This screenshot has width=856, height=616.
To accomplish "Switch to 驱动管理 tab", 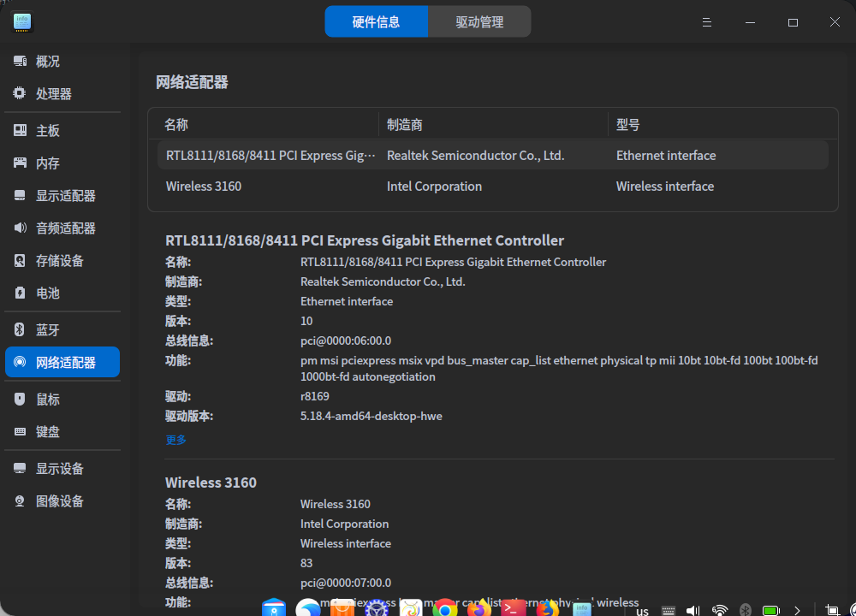I will [x=479, y=22].
